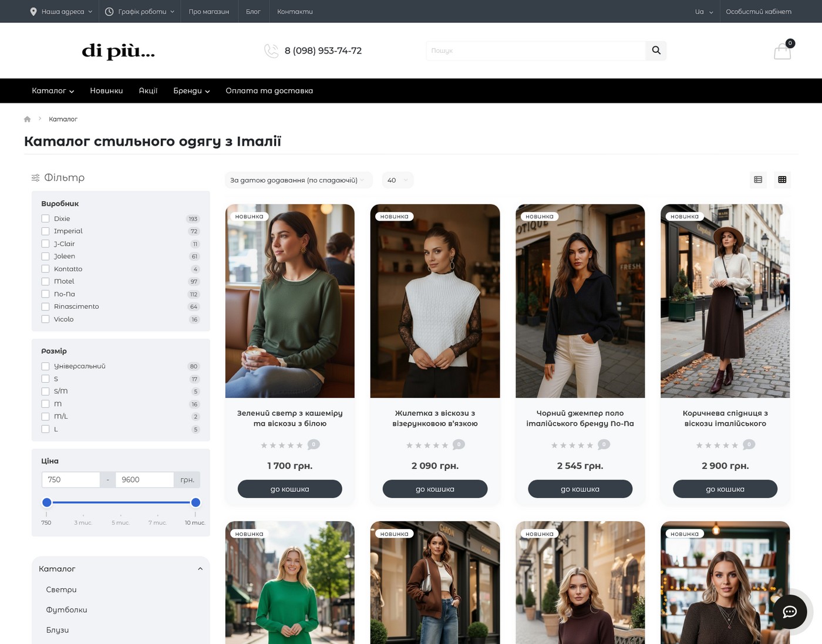Go to Оплата та доставка page
This screenshot has width=822, height=644.
click(269, 91)
